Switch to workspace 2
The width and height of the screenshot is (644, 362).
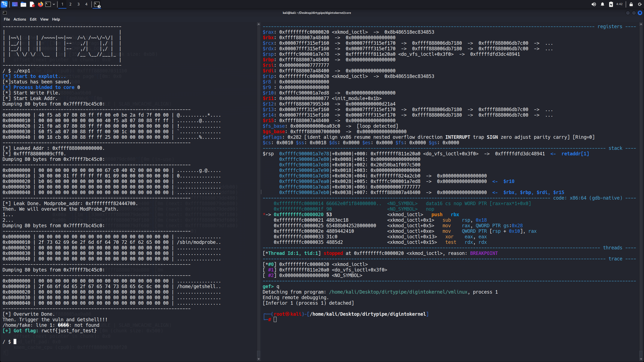click(70, 4)
